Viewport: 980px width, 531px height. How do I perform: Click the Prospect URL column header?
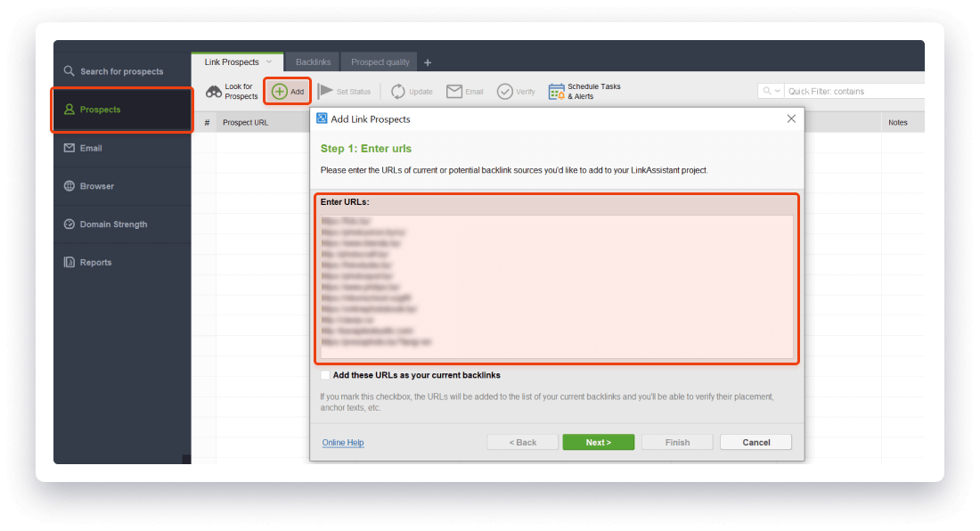[245, 122]
